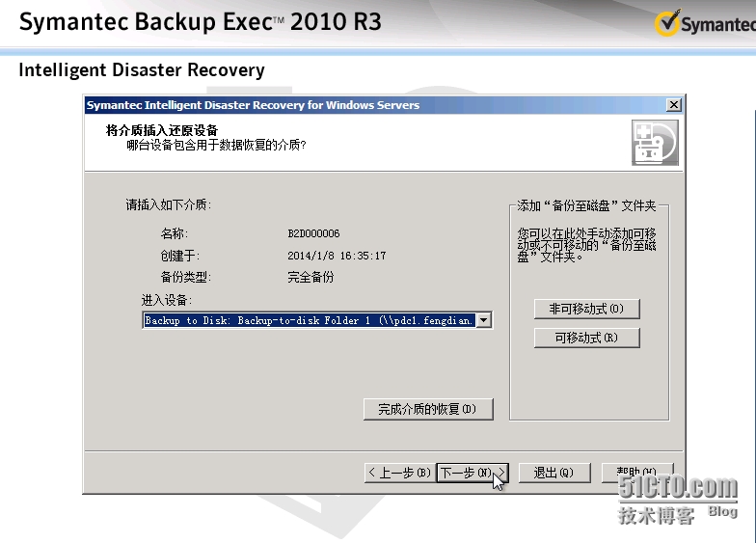This screenshot has height=543, width=756.
Task: Open 帮助(H) help button
Action: (x=637, y=473)
